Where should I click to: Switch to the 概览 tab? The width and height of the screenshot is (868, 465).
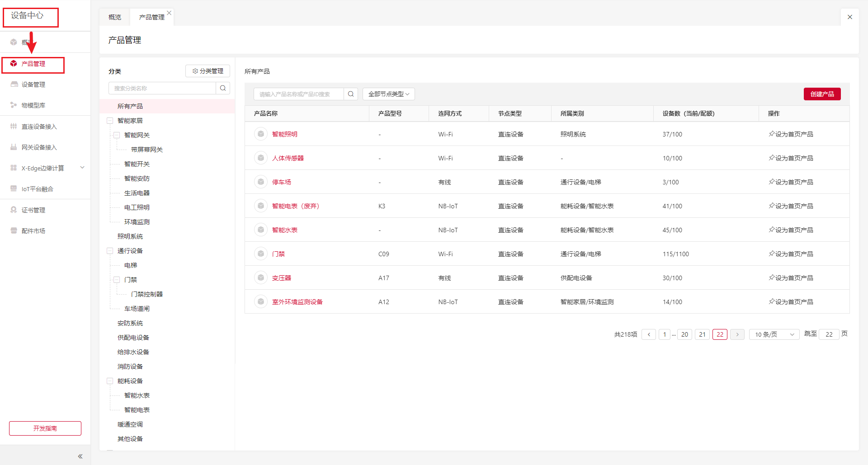click(115, 17)
